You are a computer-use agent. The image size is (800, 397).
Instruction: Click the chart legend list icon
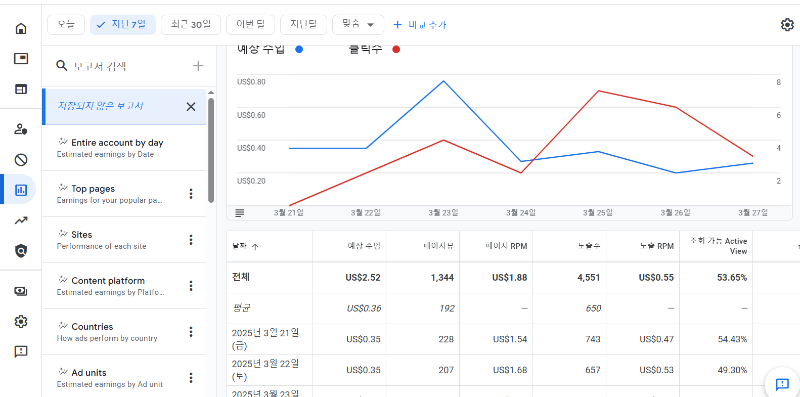point(240,213)
